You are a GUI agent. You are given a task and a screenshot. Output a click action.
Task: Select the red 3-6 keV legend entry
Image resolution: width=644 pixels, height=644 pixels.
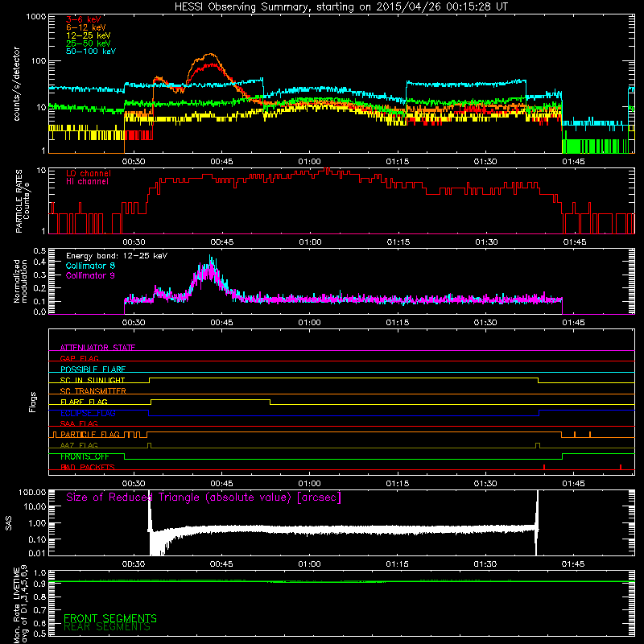[x=84, y=19]
